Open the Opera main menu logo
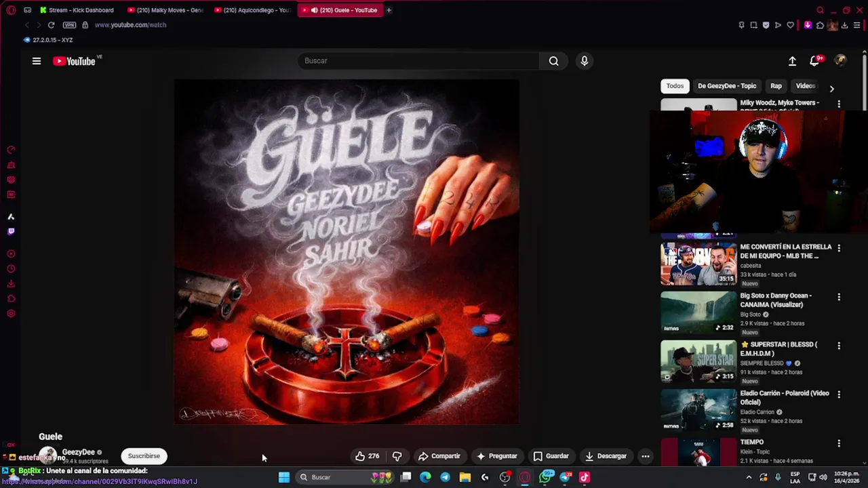Viewport: 868px width, 488px height. coord(10,10)
